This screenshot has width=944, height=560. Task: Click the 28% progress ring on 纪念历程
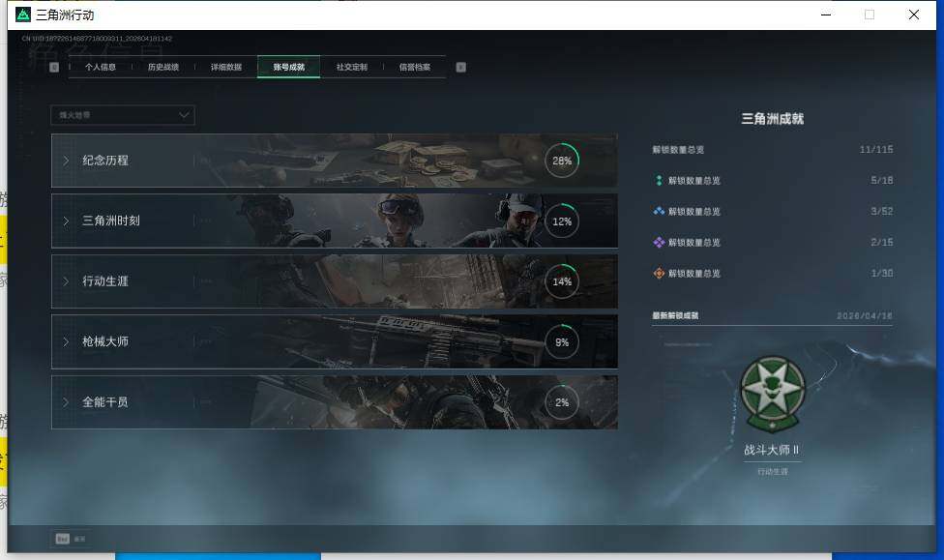pyautogui.click(x=562, y=161)
